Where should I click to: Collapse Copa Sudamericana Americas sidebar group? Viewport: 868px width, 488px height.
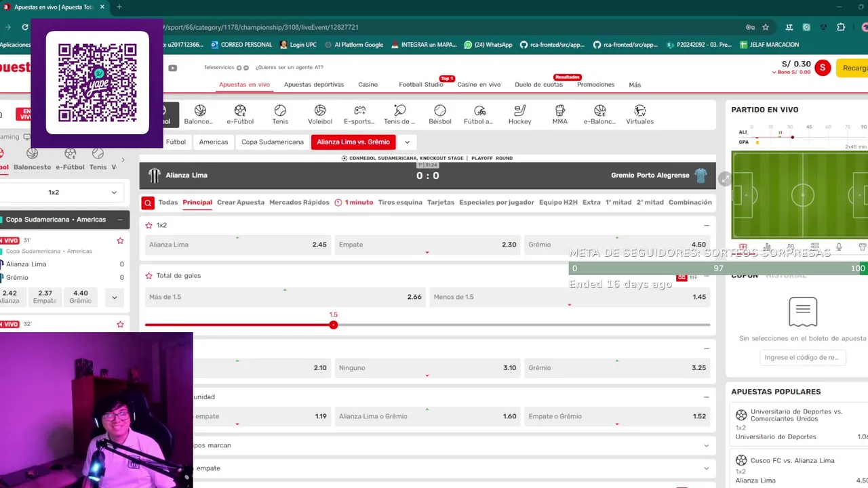click(120, 220)
